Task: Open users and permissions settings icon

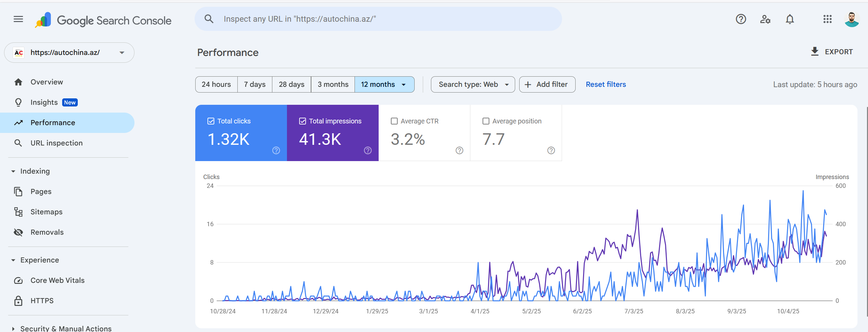Action: (765, 19)
